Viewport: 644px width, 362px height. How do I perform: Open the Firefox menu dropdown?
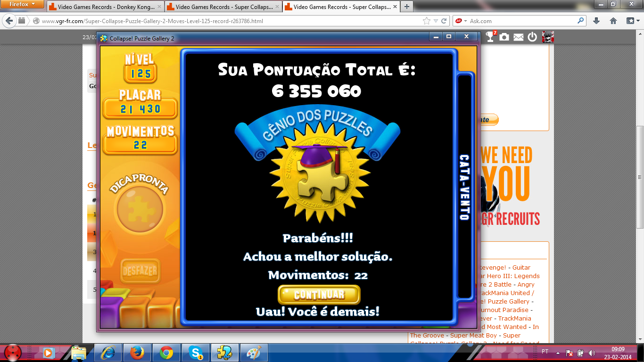[x=23, y=4]
